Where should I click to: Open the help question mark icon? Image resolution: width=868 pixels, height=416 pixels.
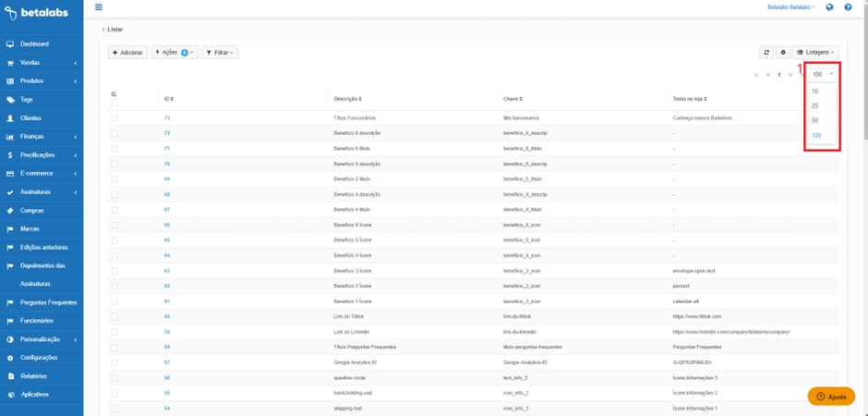click(848, 7)
